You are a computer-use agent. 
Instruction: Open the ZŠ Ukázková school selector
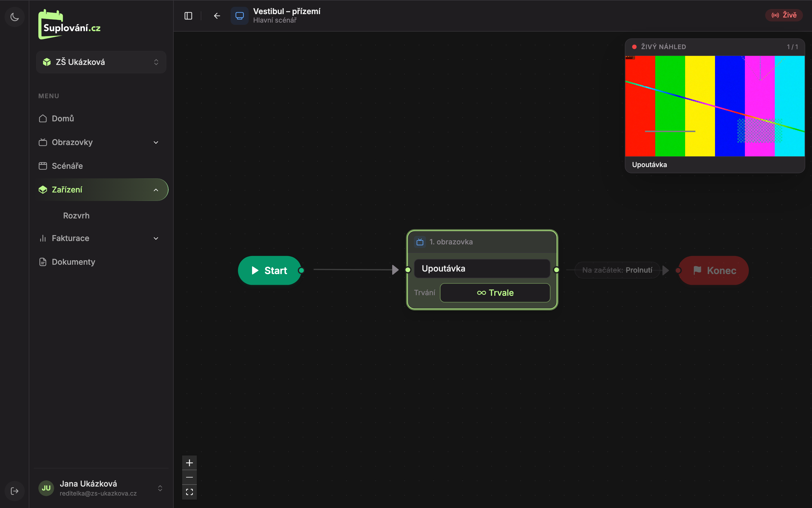click(101, 62)
